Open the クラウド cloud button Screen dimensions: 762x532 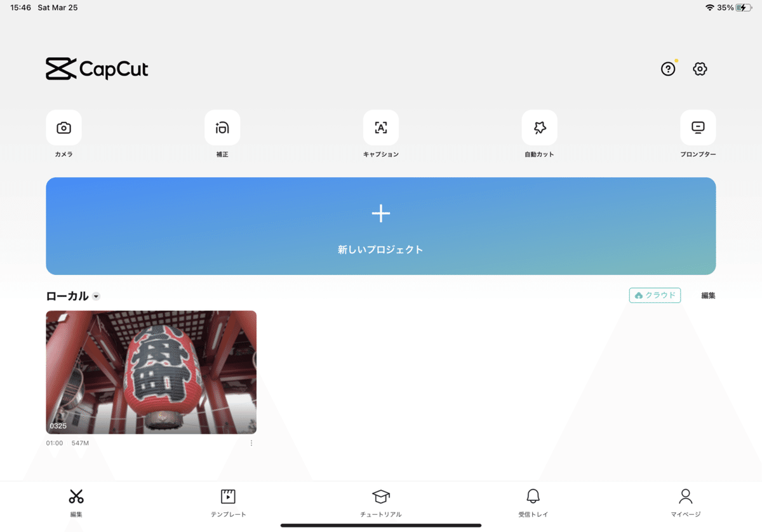(655, 295)
